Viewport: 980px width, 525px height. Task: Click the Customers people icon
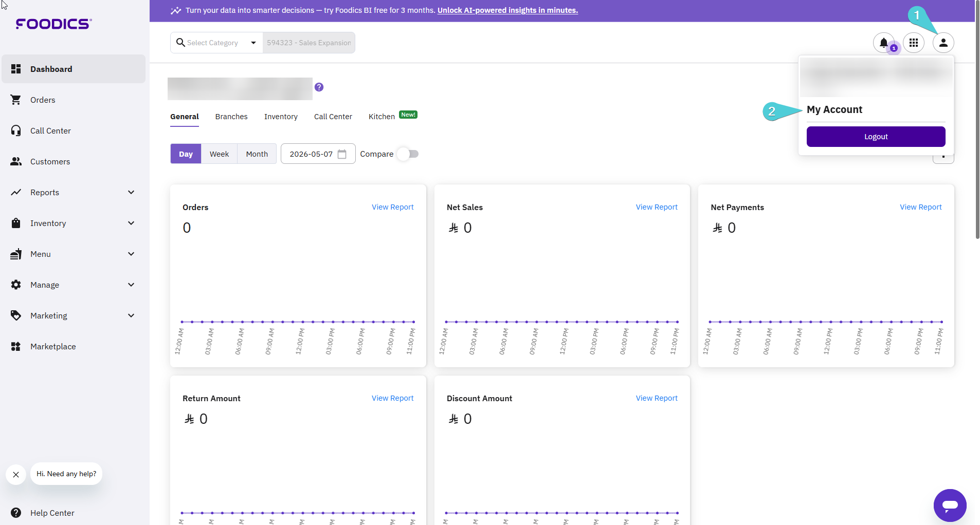click(16, 161)
